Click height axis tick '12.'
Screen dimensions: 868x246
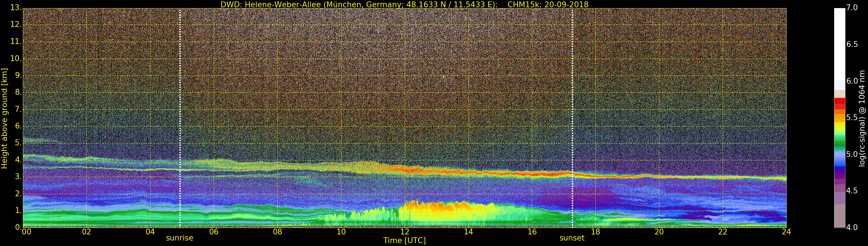pos(16,25)
